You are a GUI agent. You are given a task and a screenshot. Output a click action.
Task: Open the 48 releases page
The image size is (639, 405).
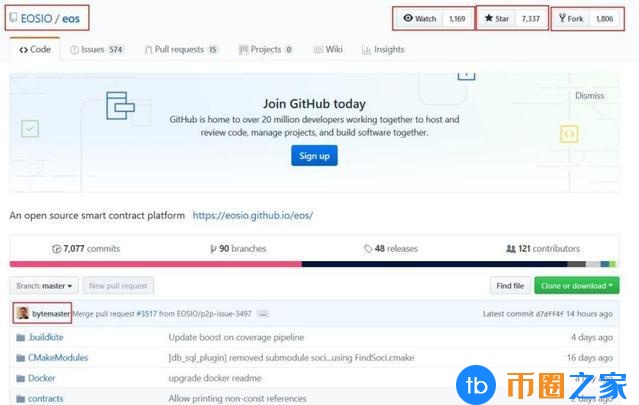tap(391, 249)
